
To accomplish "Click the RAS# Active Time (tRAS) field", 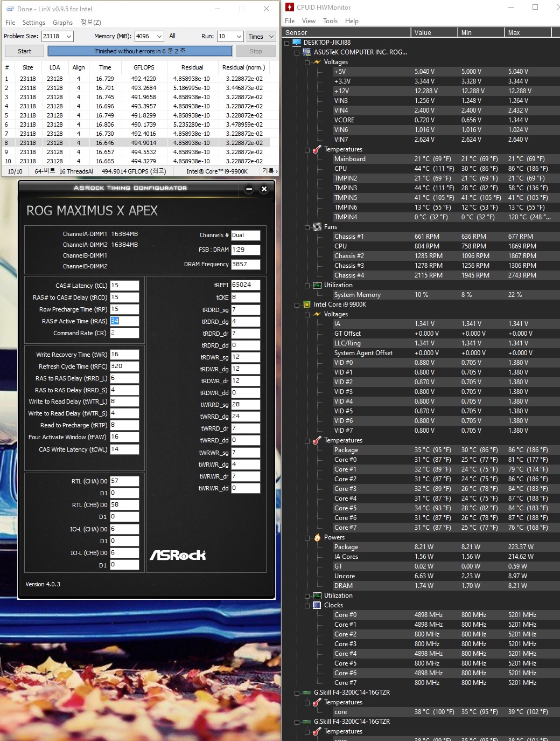I will coord(124,321).
